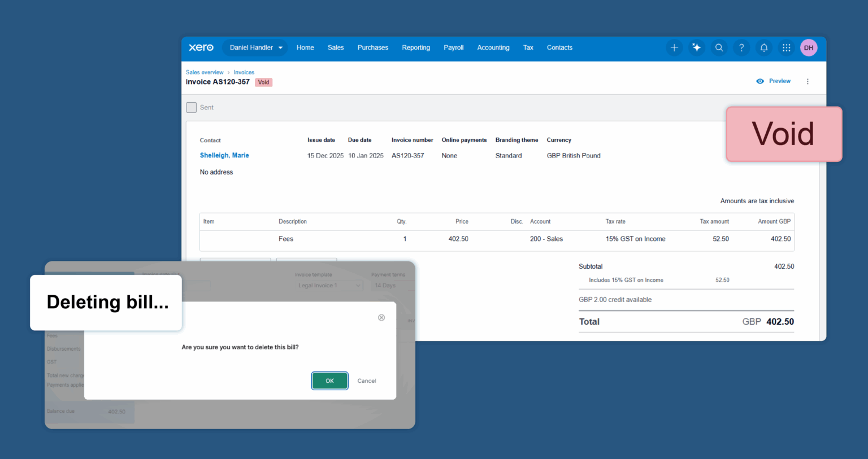
Task: Click the GBP 2.00 credit available text
Action: pyautogui.click(x=615, y=300)
